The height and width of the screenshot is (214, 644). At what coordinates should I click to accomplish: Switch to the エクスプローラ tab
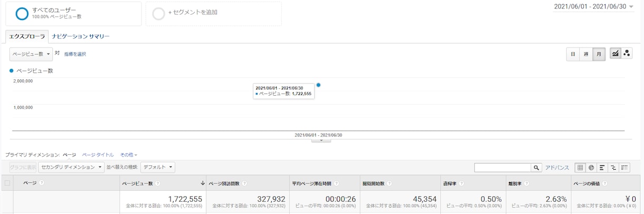(x=27, y=36)
